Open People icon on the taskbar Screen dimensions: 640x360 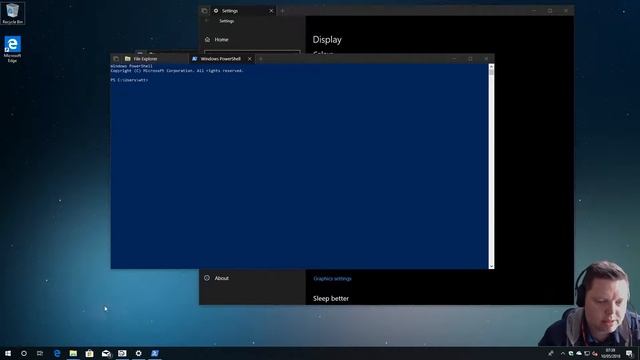point(551,353)
